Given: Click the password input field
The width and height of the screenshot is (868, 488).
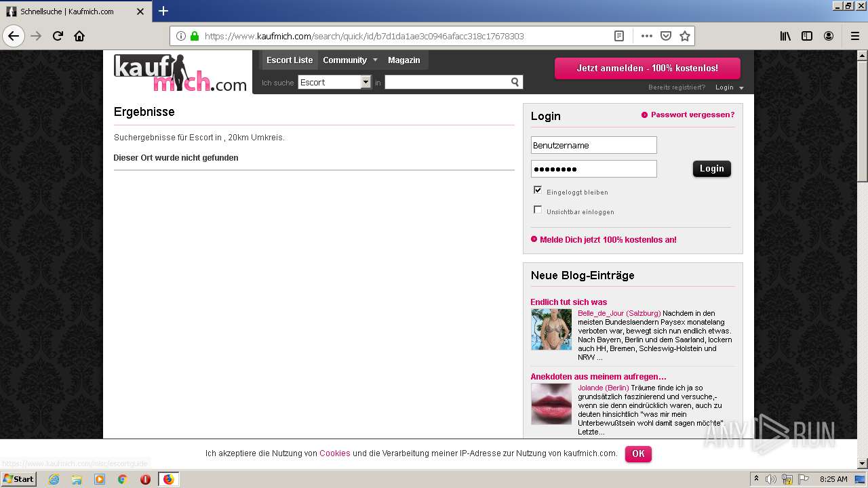Looking at the screenshot, I should pos(594,169).
